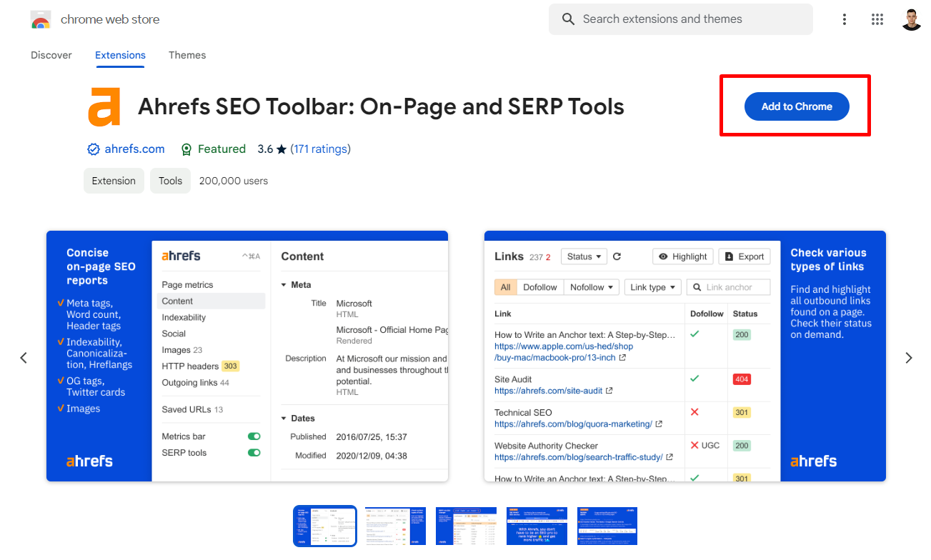Image resolution: width=931 pixels, height=560 pixels.
Task: Click the Chrome Web Store logo
Action: pos(41,20)
